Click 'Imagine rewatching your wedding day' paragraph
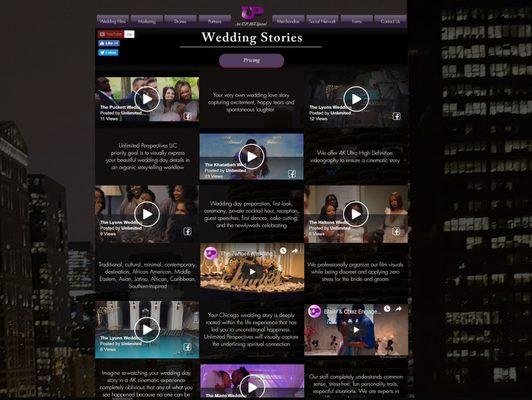Viewport: 532px width, 400px height. [x=147, y=384]
